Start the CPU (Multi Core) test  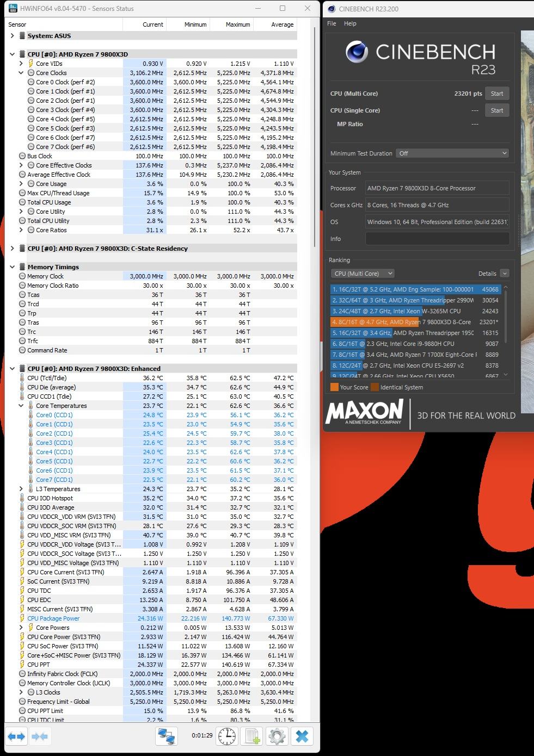497,94
